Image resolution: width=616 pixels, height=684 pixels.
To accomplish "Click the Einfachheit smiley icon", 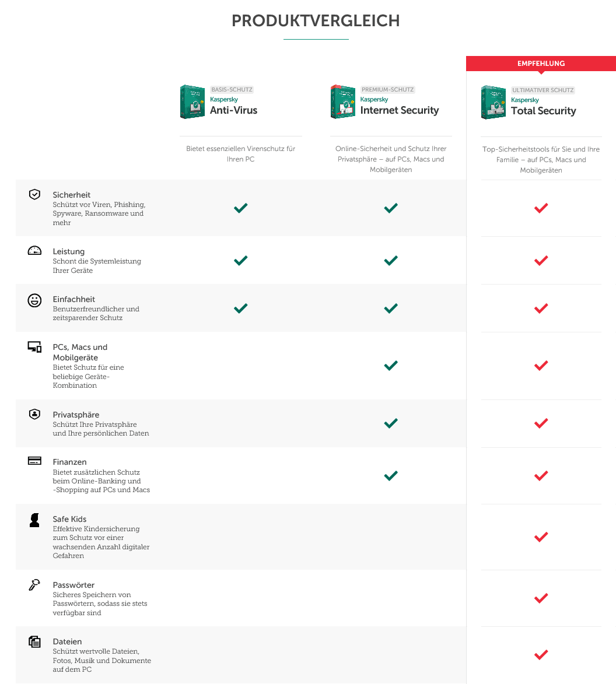I will tap(34, 300).
